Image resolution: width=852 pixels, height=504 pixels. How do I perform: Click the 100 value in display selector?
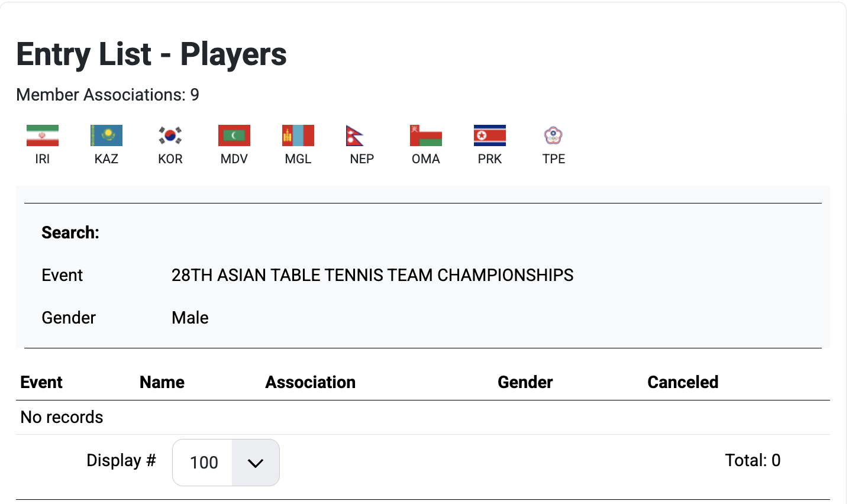(x=204, y=463)
